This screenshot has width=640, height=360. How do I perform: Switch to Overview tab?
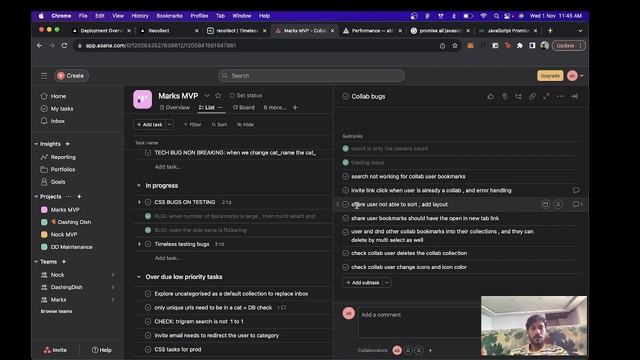(x=175, y=108)
